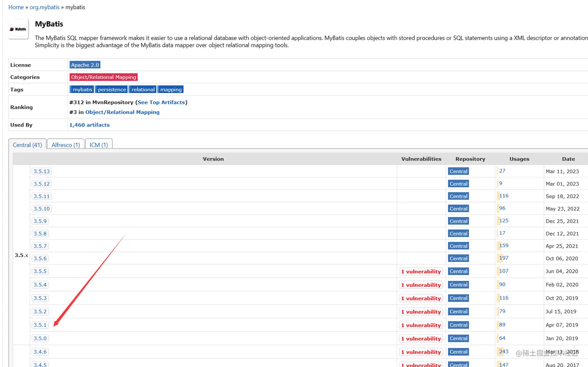Open version 3.5.7
The image size is (588, 367).
[40, 246]
